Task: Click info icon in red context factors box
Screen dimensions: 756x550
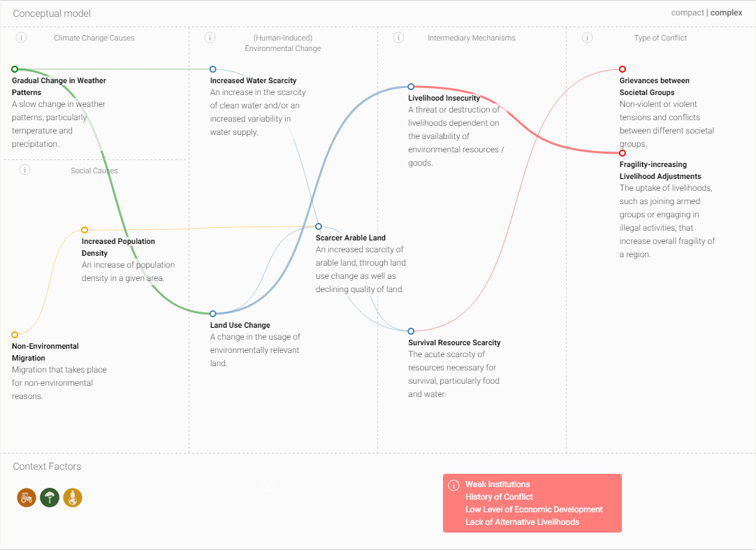Action: pyautogui.click(x=453, y=485)
